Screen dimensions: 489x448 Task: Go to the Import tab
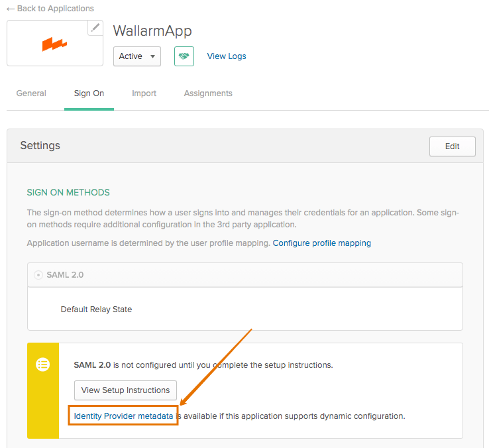144,93
